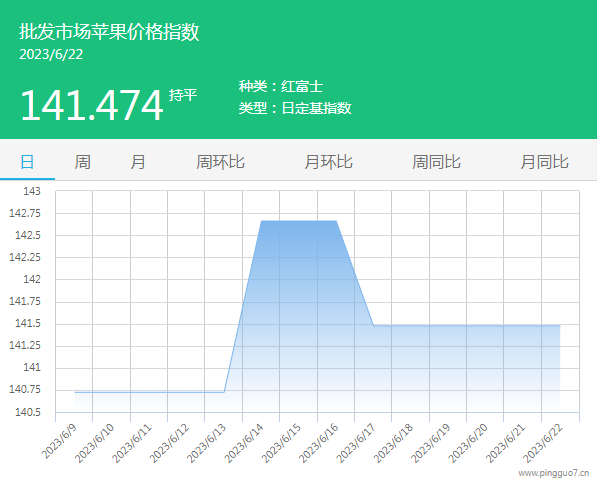Click the flat line segment at 140.75
The width and height of the screenshot is (597, 481).
click(x=149, y=392)
